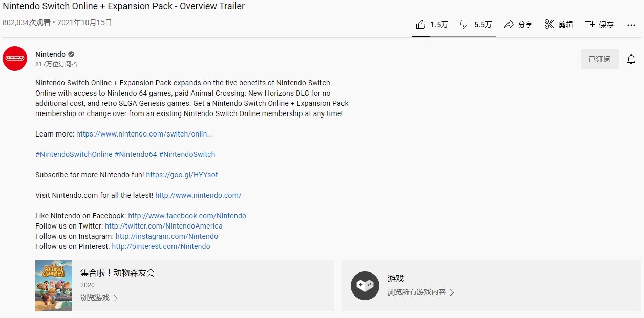Click the gaming controller icon
Image resolution: width=644 pixels, height=318 pixels.
[x=364, y=286]
